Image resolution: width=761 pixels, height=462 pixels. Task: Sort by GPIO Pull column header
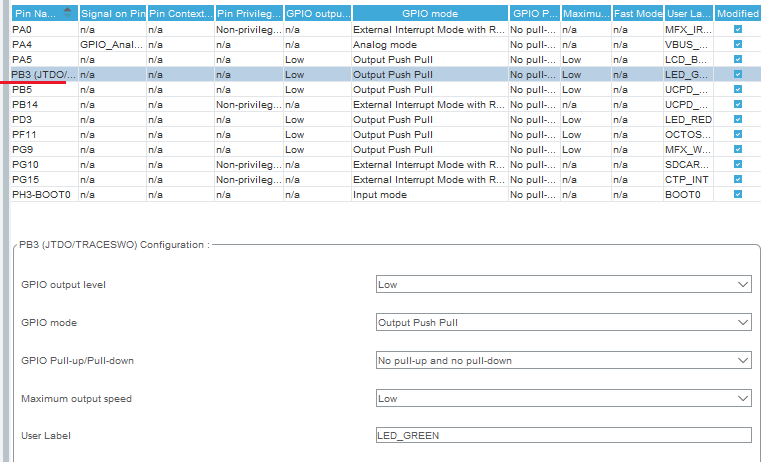click(534, 14)
